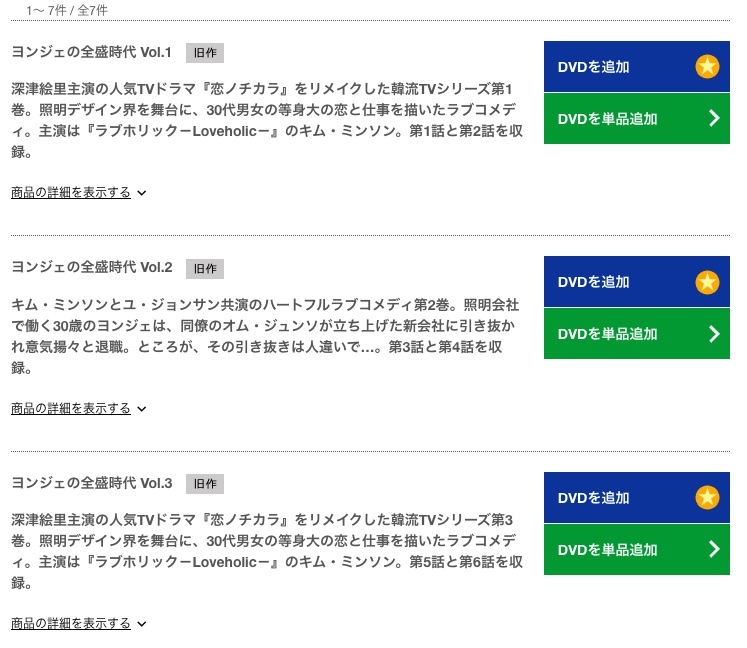Expand Vol.1 details via chevron arrow
The width and height of the screenshot is (747, 648).
[x=141, y=193]
